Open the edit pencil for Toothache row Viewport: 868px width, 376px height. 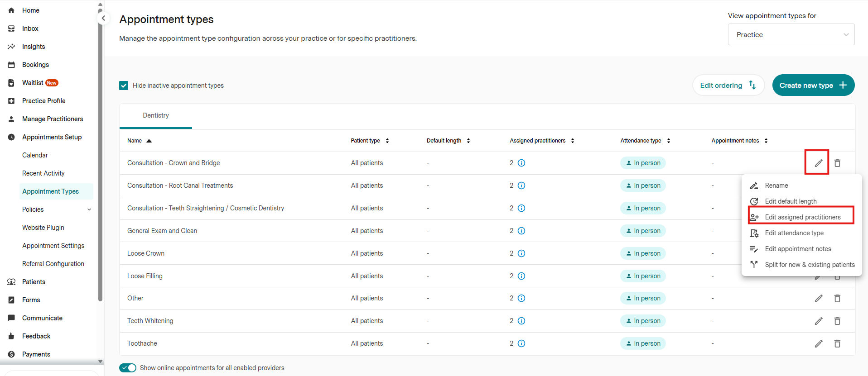818,343
